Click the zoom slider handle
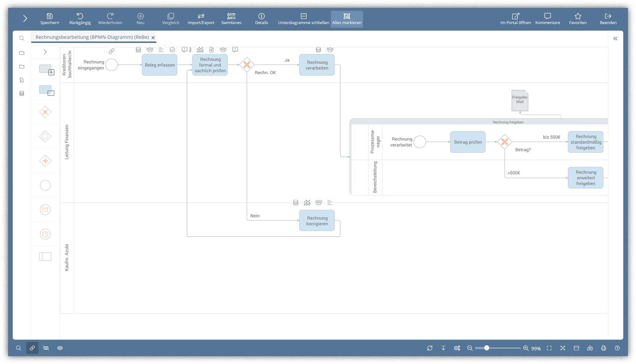This screenshot has width=636, height=364. point(487,348)
